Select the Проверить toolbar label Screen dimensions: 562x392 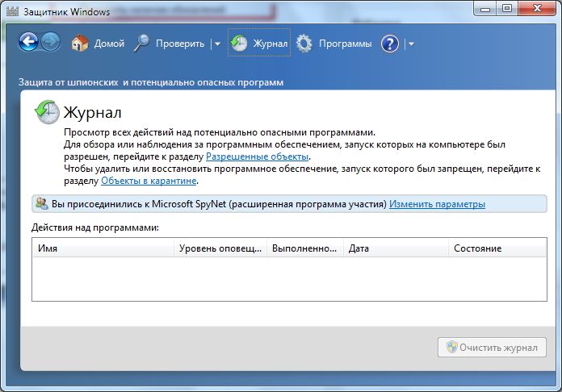click(x=180, y=44)
